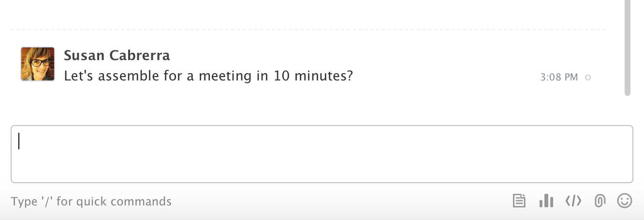This screenshot has height=220, width=644.
Task: Click the dashed divider above the message
Action: pos(308,30)
